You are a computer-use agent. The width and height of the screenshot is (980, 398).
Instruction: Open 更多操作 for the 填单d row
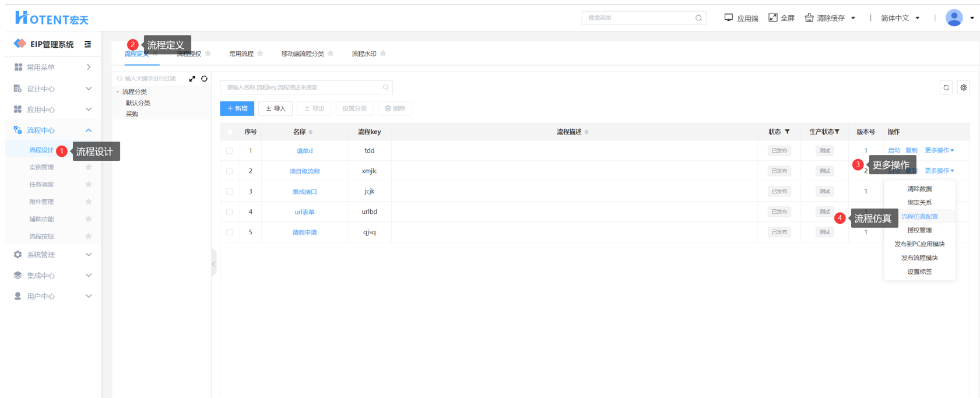pyautogui.click(x=939, y=150)
